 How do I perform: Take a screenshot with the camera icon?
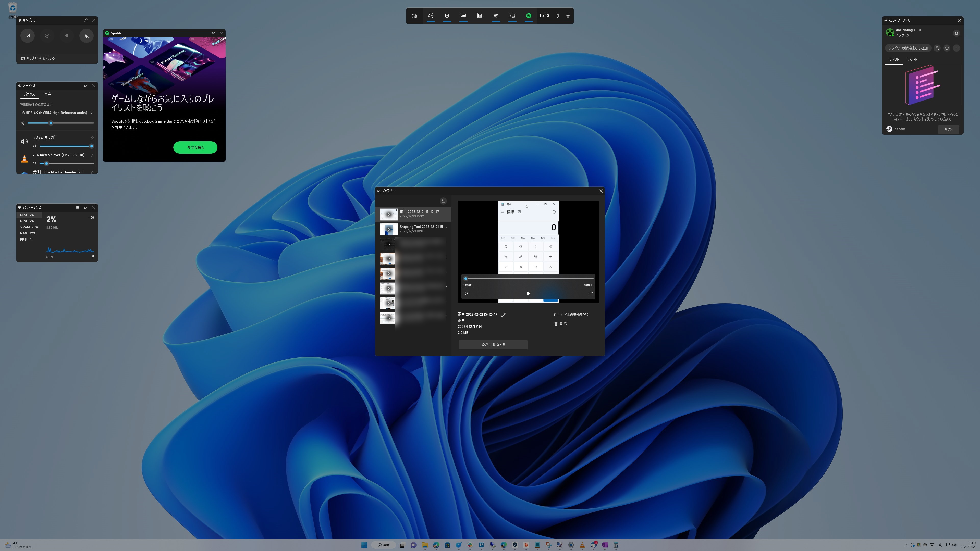tap(27, 36)
